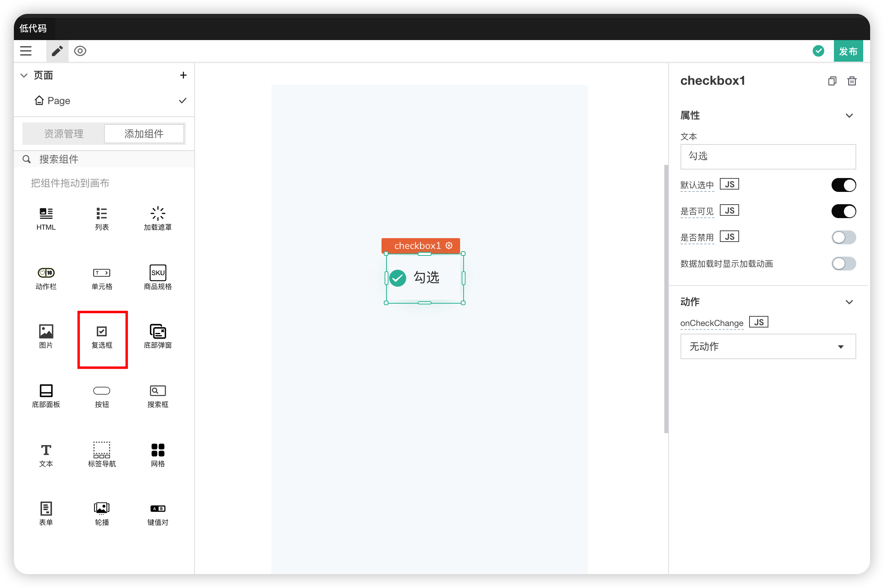Image resolution: width=884 pixels, height=588 pixels.
Task: Toggle 数据加载时显示加载动画 switch
Action: click(843, 264)
